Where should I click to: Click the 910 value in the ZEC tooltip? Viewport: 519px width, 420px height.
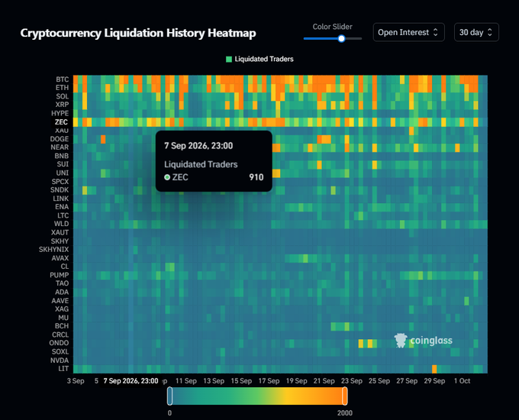click(x=256, y=177)
